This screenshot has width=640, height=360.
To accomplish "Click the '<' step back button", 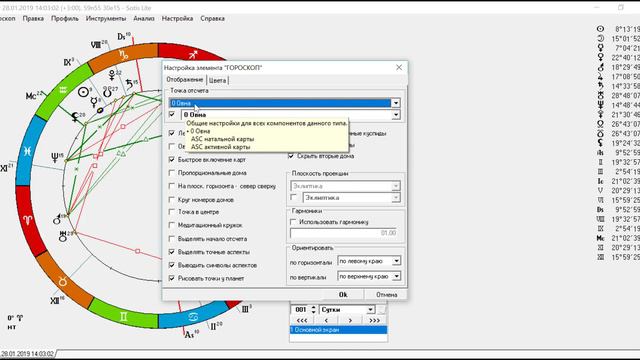I will [326, 320].
